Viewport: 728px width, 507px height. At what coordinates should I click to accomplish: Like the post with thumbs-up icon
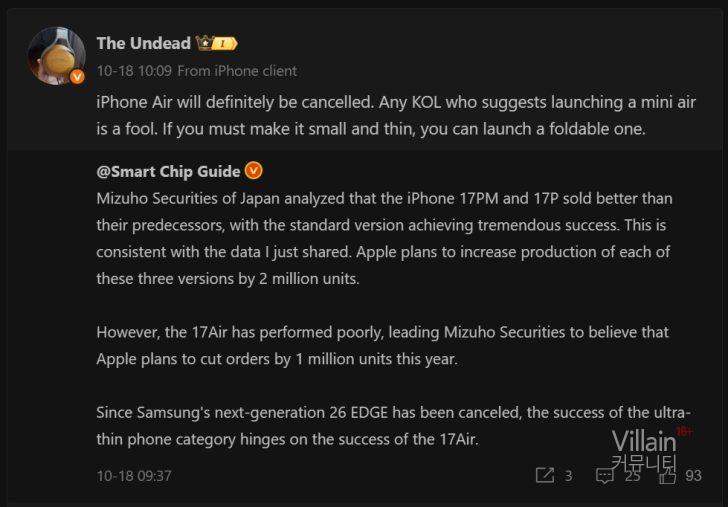tap(667, 475)
